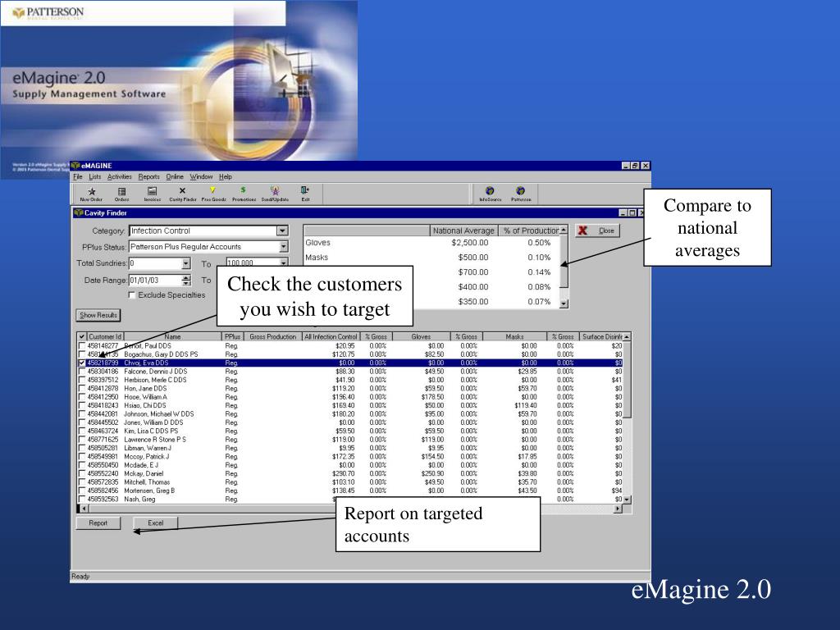Click the Date Range 01/01/03 spinner arrows
840x630 pixels.
[186, 281]
